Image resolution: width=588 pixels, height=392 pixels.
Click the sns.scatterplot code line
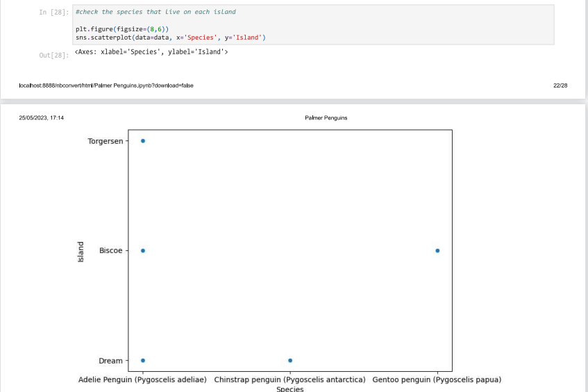click(171, 38)
